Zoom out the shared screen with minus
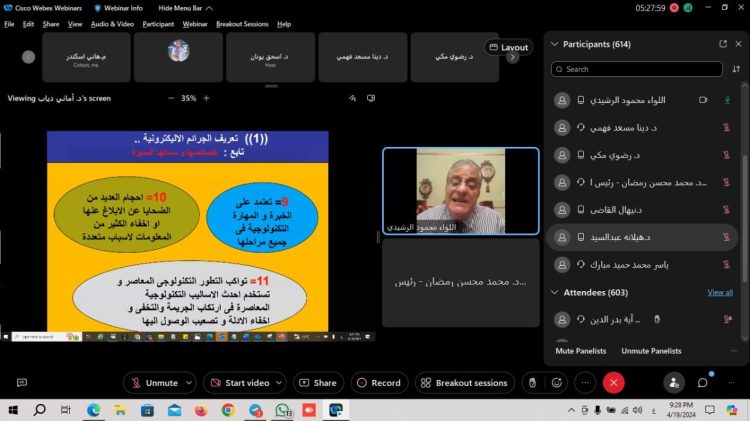 point(171,98)
